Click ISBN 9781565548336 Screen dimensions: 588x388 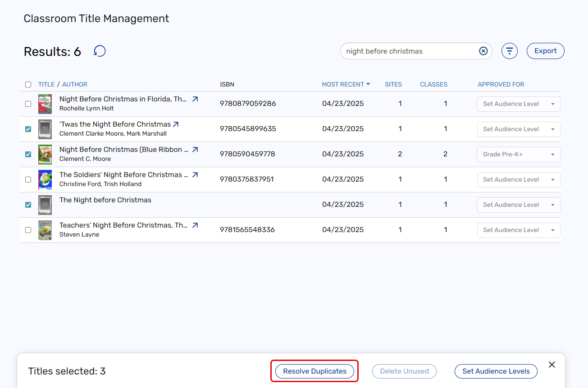point(247,230)
